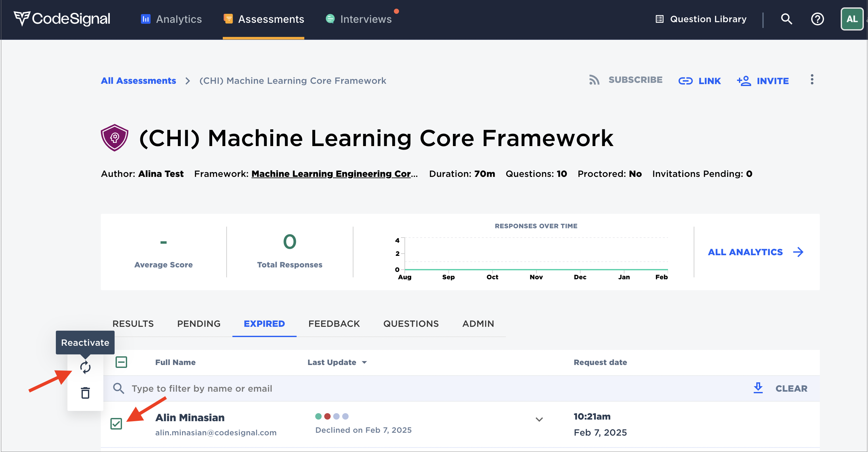Click the CodeSignal logo
This screenshot has width=868, height=452.
pos(62,19)
